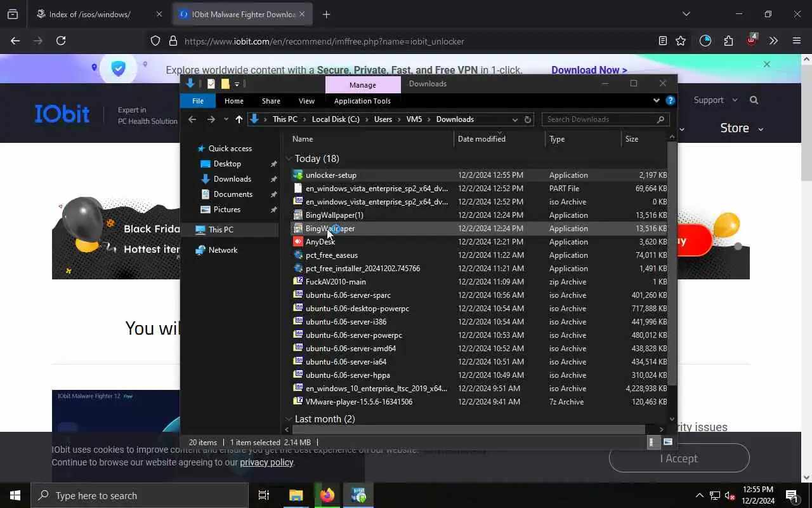Open Customize Quick Access Toolbar dropdown
The image size is (812, 508).
(237, 84)
